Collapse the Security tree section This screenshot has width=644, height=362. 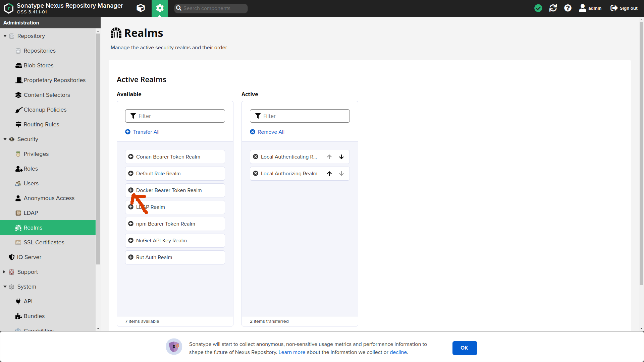tap(5, 139)
